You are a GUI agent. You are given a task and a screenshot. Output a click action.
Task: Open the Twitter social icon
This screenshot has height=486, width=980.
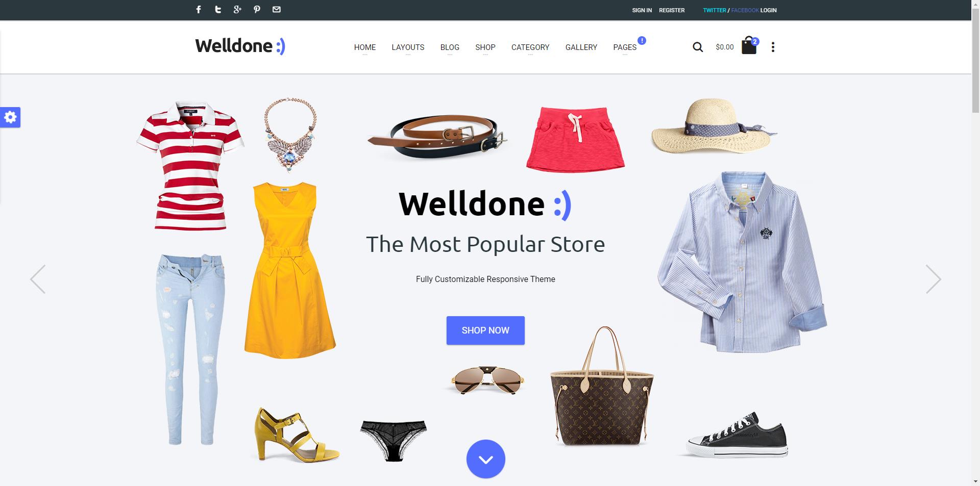(218, 9)
